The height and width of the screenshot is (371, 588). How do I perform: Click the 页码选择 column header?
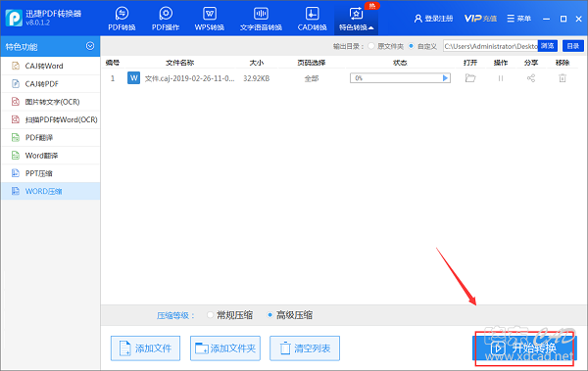click(x=312, y=63)
